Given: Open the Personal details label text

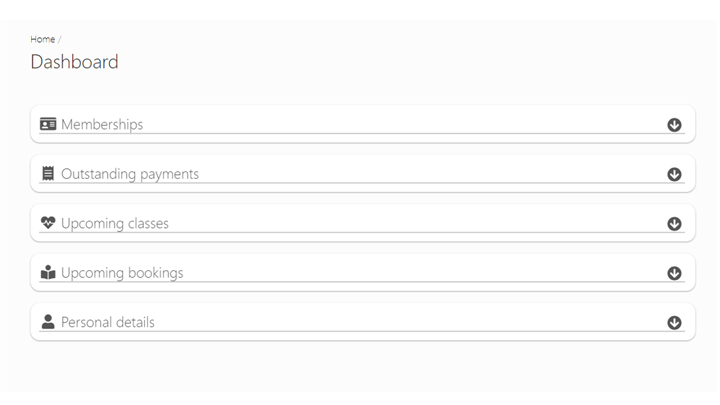Looking at the screenshot, I should click(108, 322).
